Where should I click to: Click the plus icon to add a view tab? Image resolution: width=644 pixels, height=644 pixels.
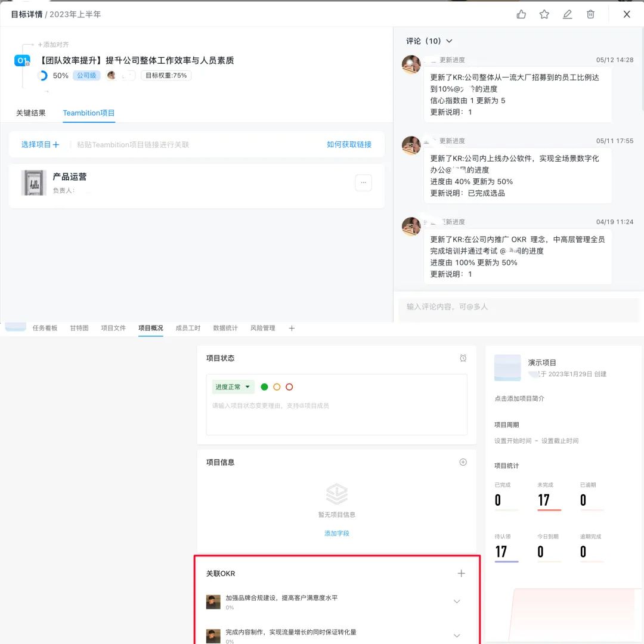tap(292, 328)
